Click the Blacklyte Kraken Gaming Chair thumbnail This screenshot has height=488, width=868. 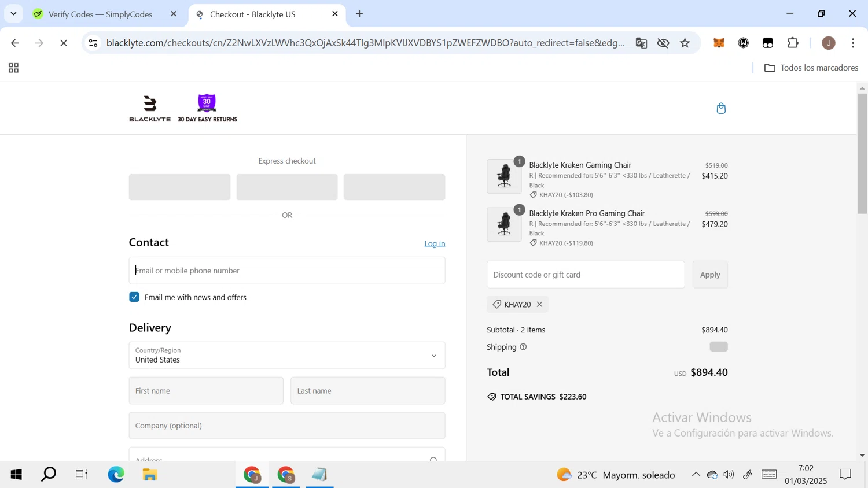tap(504, 176)
